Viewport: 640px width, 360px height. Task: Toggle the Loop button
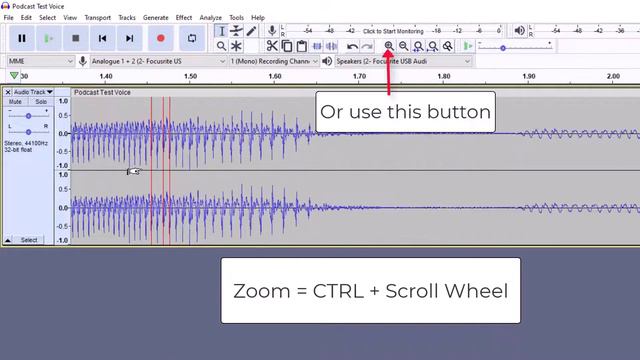coord(192,38)
